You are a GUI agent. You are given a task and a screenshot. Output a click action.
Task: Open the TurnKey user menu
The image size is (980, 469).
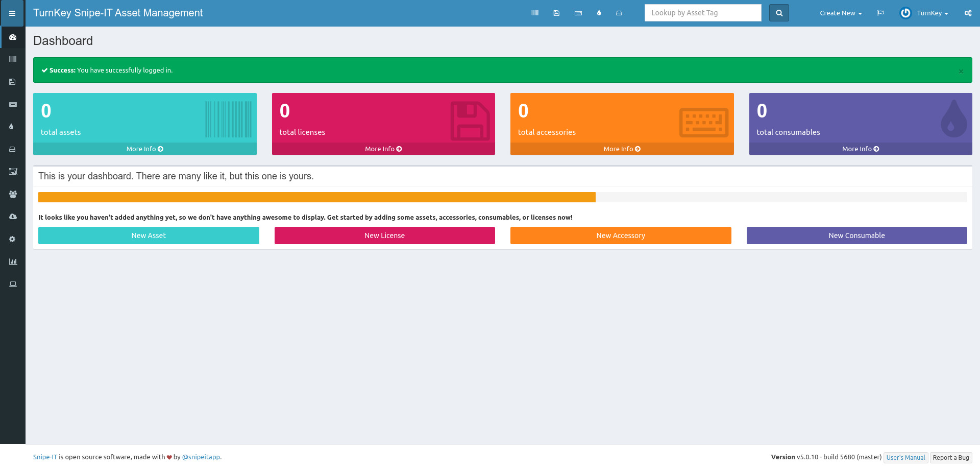[x=924, y=13]
